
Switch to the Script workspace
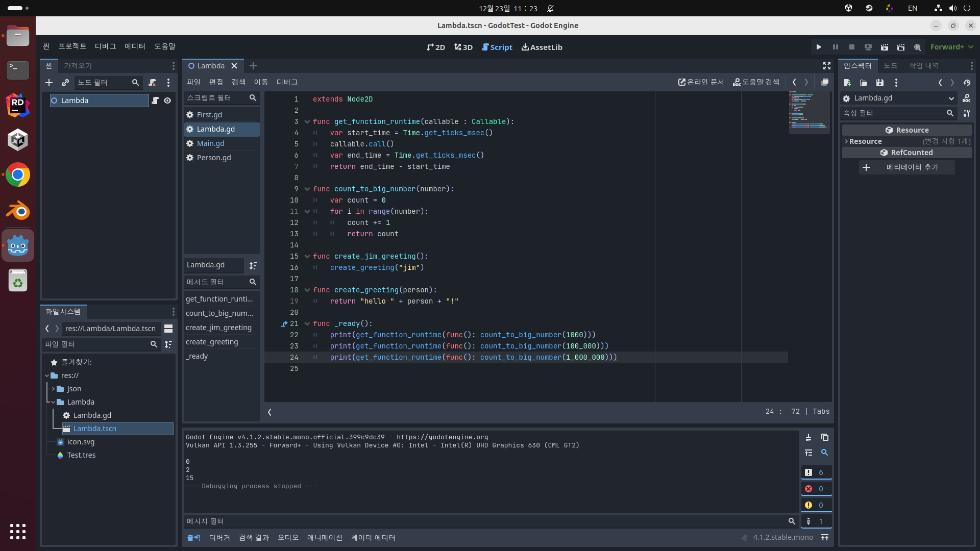497,47
